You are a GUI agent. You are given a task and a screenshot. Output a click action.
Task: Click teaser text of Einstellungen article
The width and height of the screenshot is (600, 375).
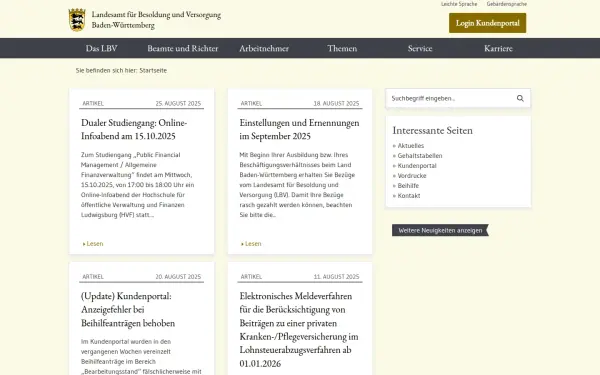click(x=297, y=185)
